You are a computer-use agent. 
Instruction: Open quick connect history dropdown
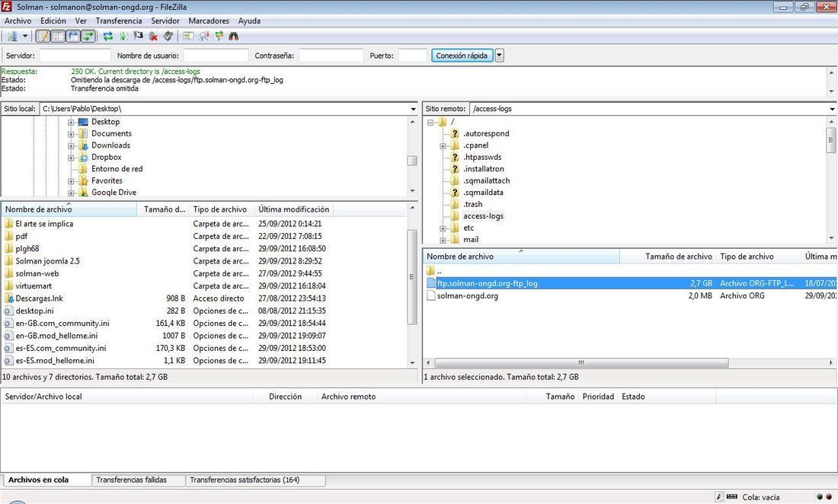[x=499, y=56]
